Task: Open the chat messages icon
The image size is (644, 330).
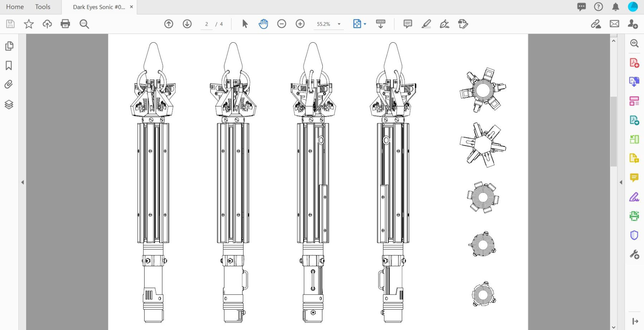Action: click(x=581, y=7)
